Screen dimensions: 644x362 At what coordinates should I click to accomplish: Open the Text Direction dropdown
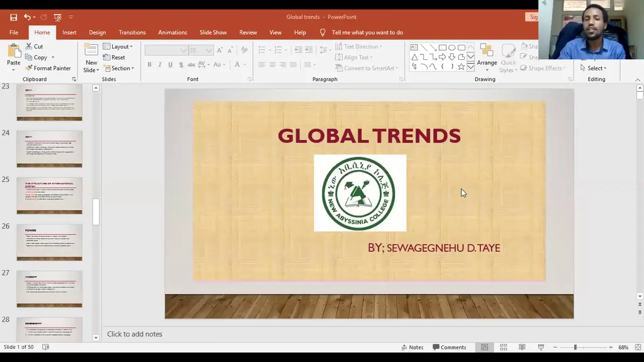359,46
